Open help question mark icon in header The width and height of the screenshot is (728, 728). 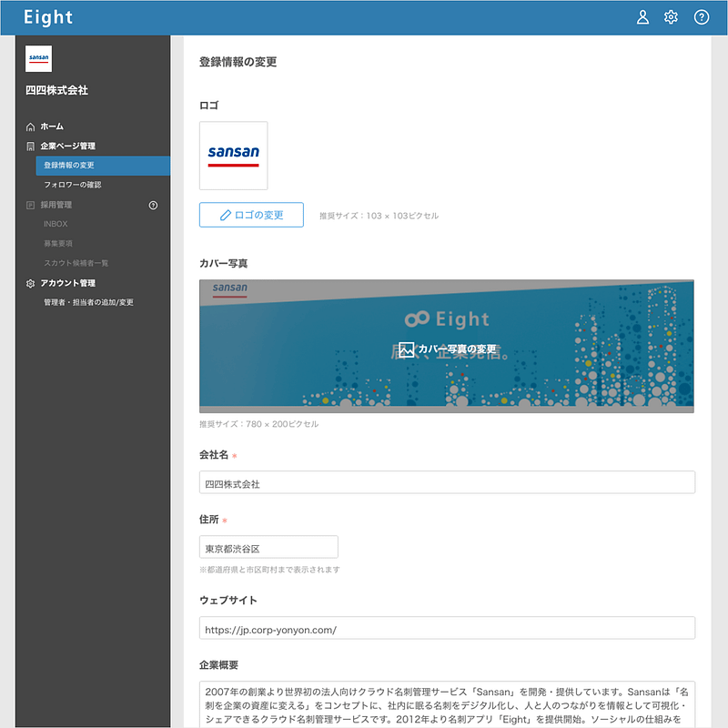(x=702, y=17)
